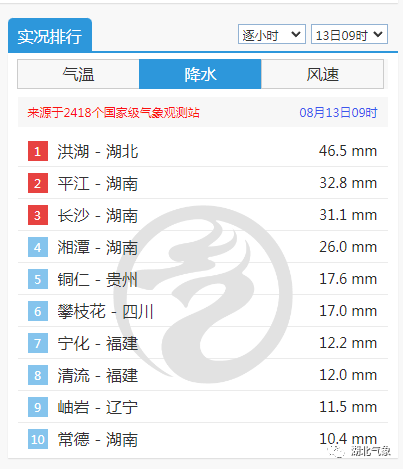Screen dimensions: 403x469
Task: Click the 08月13日09时 timestamp
Action: pos(338,113)
